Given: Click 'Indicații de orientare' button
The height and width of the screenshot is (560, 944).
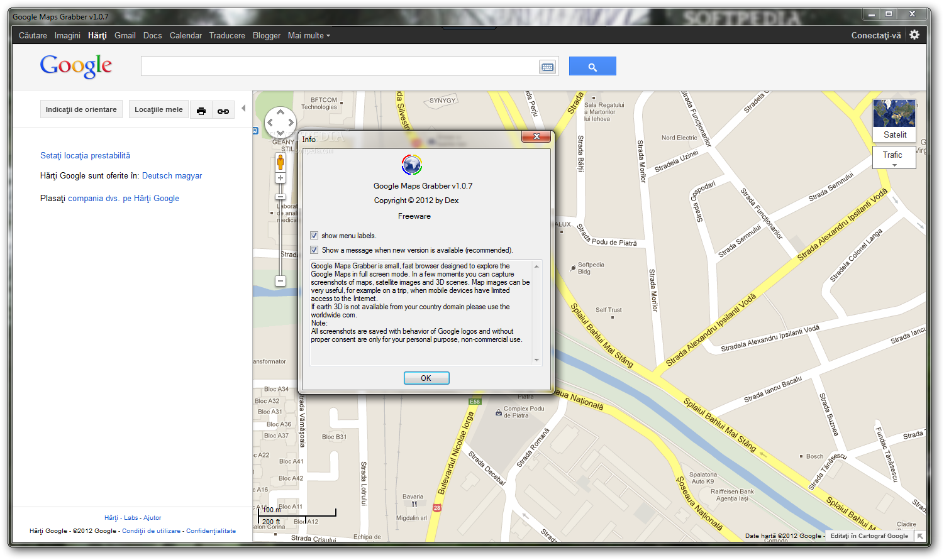Looking at the screenshot, I should (81, 109).
